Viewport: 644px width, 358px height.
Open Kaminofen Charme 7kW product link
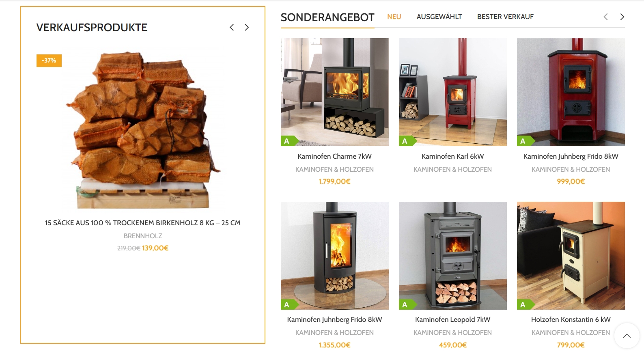click(x=334, y=156)
